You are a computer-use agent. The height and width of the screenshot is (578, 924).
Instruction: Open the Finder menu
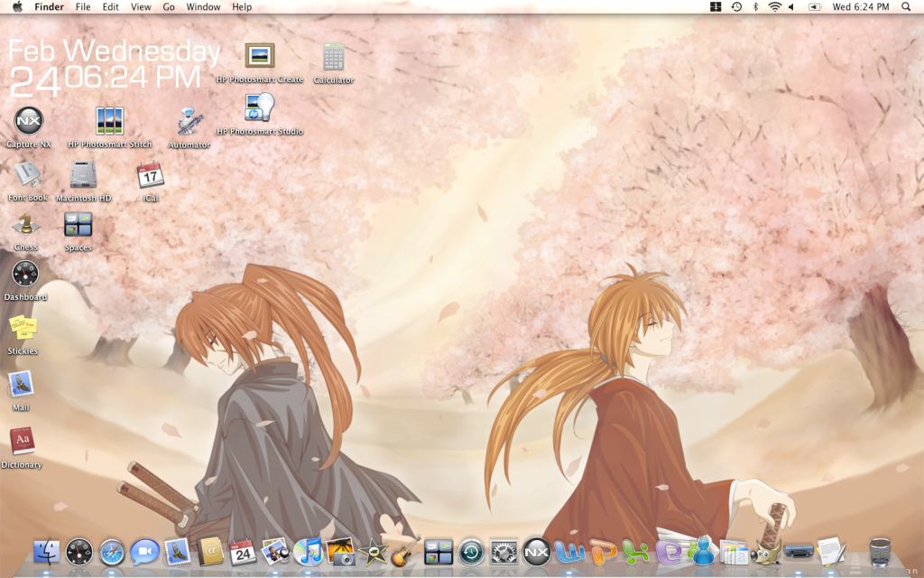(49, 7)
